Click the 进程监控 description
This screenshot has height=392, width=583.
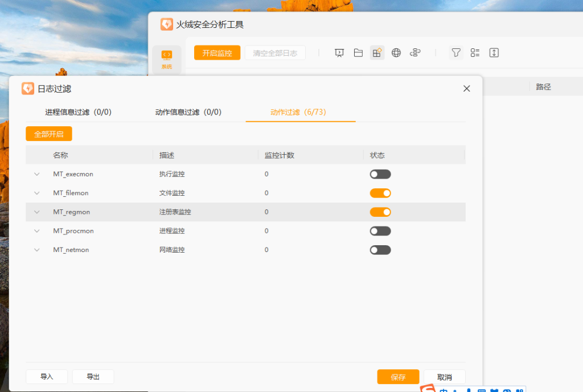pyautogui.click(x=172, y=231)
